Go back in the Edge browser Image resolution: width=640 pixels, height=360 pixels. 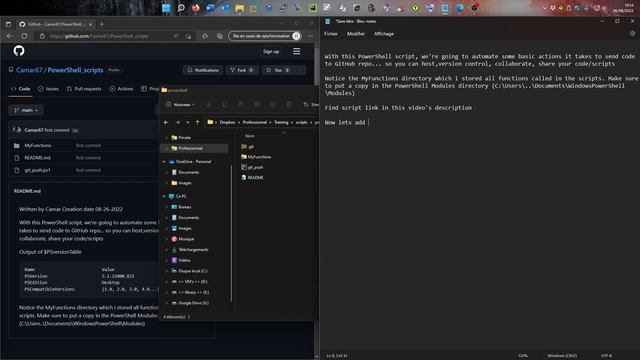click(9, 36)
